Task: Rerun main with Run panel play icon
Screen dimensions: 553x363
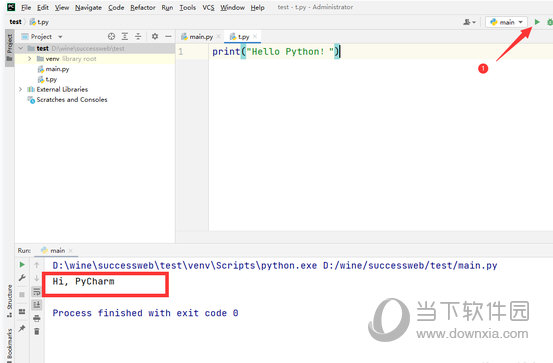Action: [22, 265]
